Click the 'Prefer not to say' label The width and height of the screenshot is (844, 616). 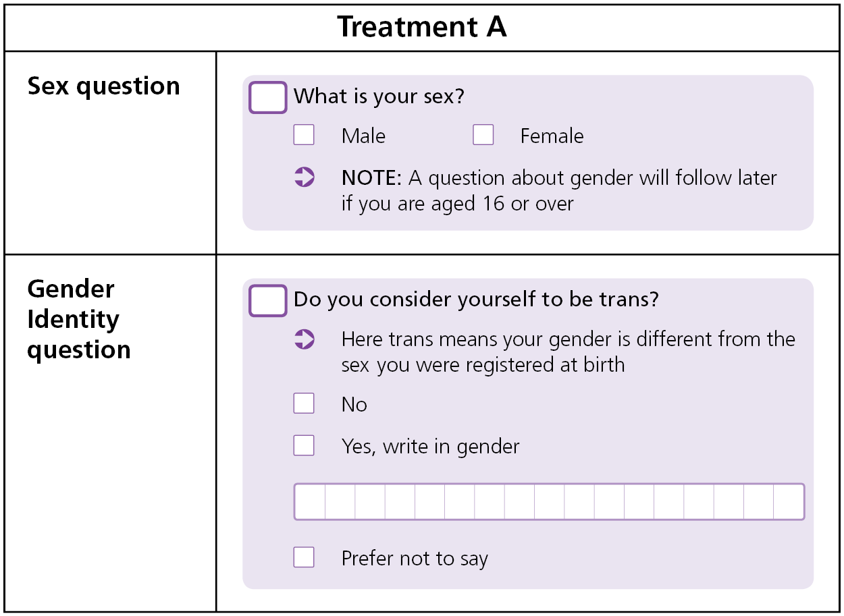415,559
